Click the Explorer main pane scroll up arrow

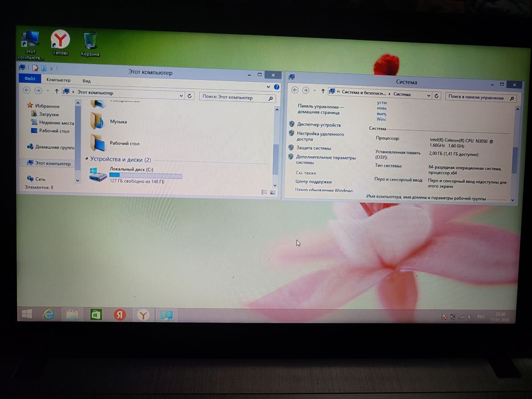(x=277, y=110)
